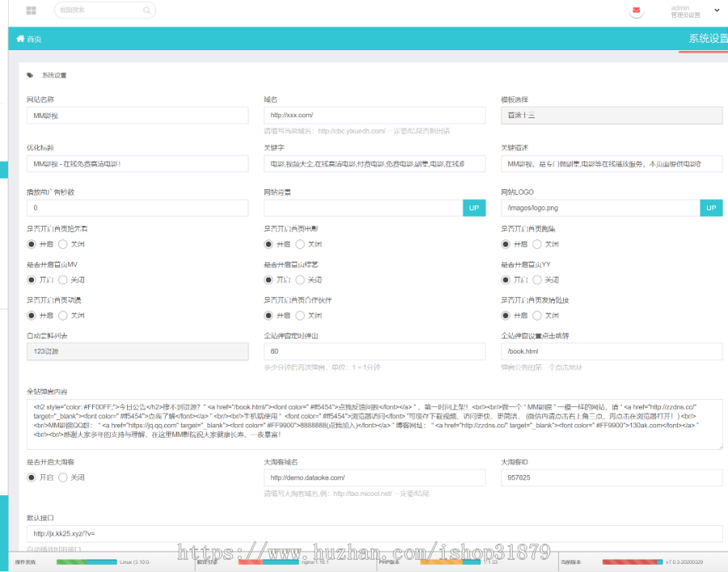Open the 模板选择 template dropdown
This screenshot has width=728, height=572.
pyautogui.click(x=611, y=116)
